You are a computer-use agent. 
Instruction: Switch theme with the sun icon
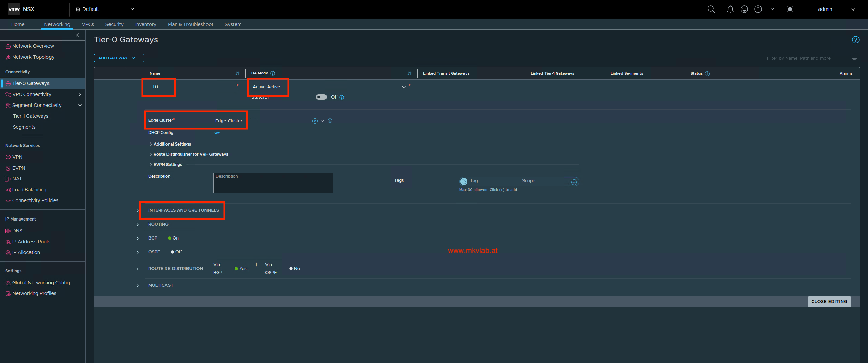pos(790,9)
